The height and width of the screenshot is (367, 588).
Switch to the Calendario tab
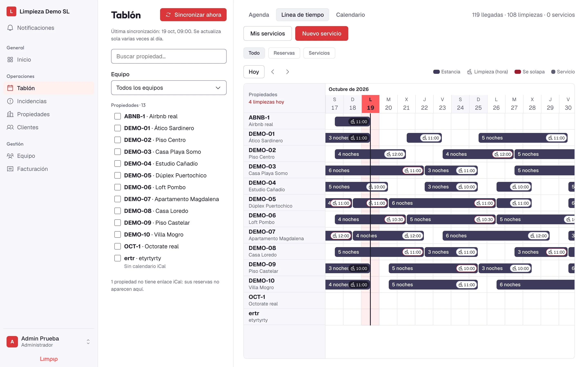350,15
